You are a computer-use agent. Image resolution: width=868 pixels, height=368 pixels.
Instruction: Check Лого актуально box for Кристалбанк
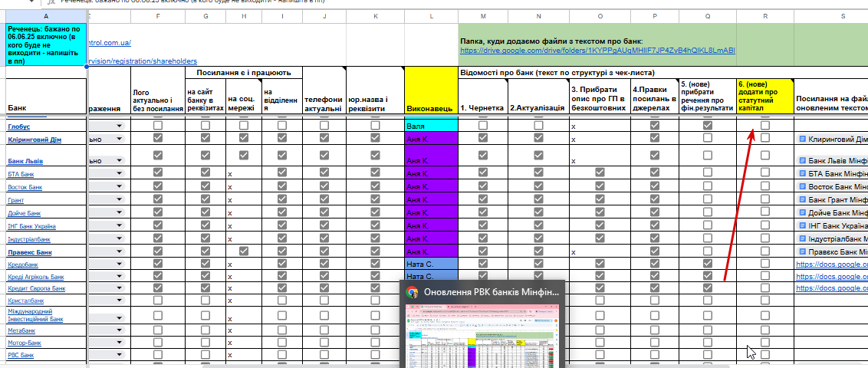(x=158, y=299)
